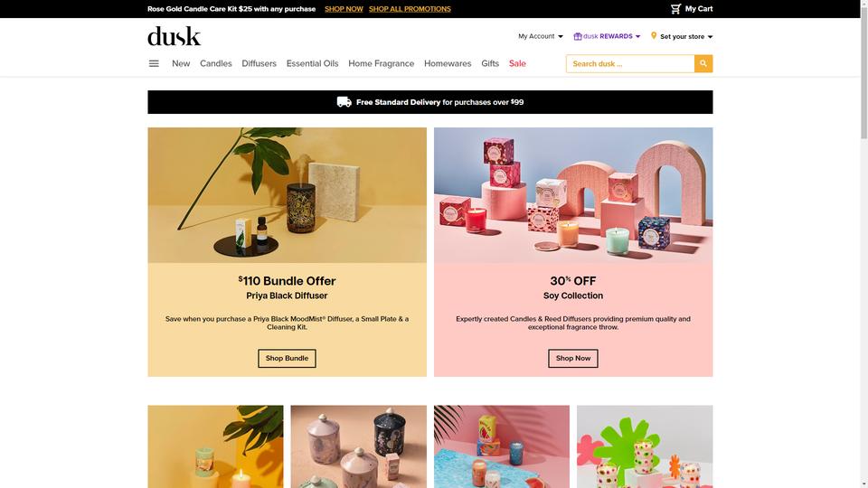Click the orange search magnifier button
Viewport: 868px width, 488px height.
[703, 63]
